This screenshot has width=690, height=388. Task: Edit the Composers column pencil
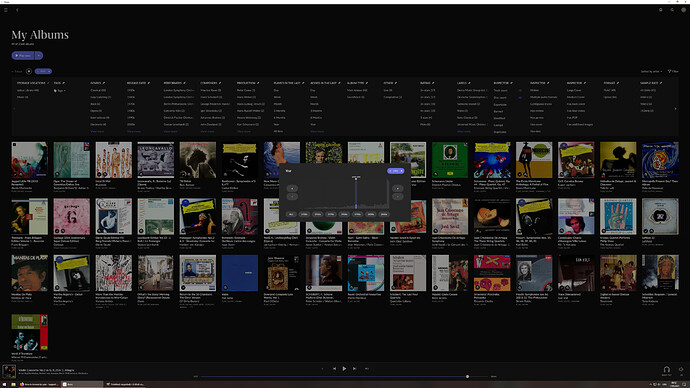[x=220, y=83]
